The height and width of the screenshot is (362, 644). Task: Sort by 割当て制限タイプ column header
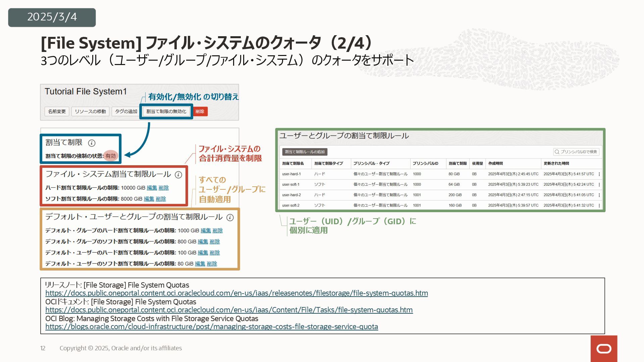[x=328, y=164]
